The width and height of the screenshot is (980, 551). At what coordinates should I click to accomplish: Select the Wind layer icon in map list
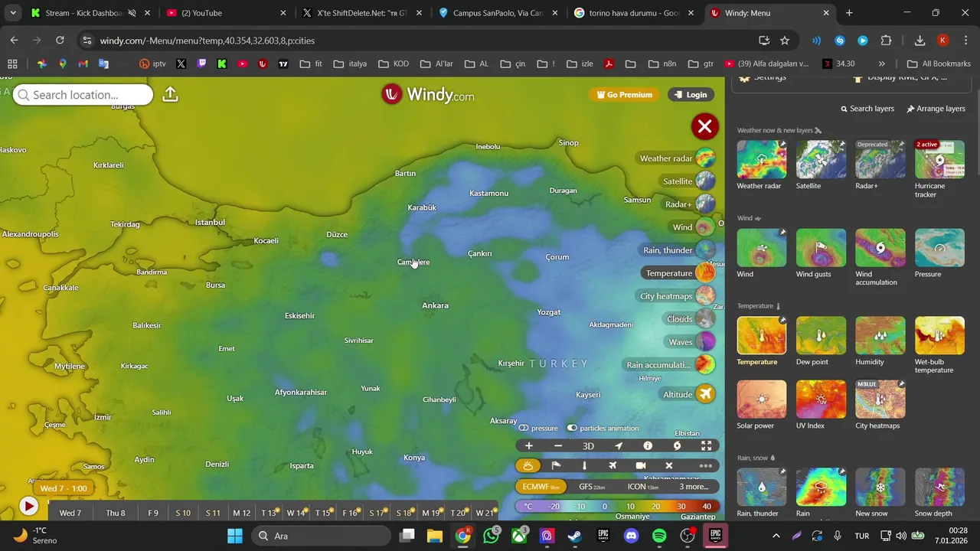tap(705, 227)
